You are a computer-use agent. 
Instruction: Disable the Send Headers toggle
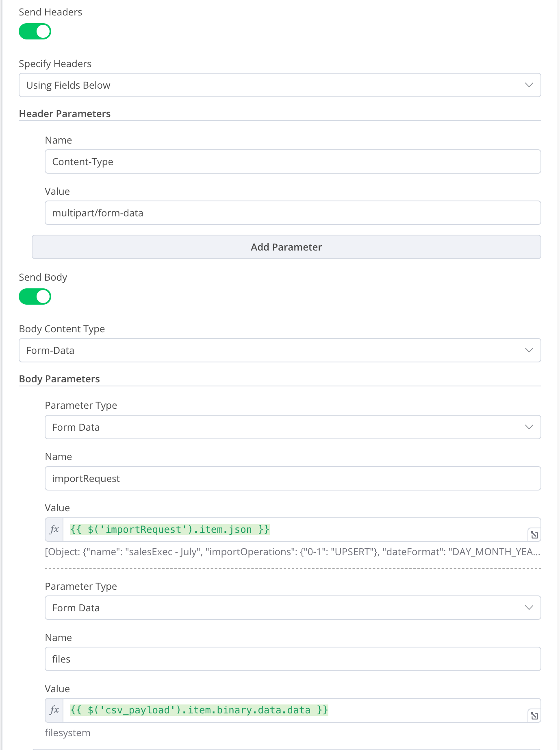tap(35, 31)
